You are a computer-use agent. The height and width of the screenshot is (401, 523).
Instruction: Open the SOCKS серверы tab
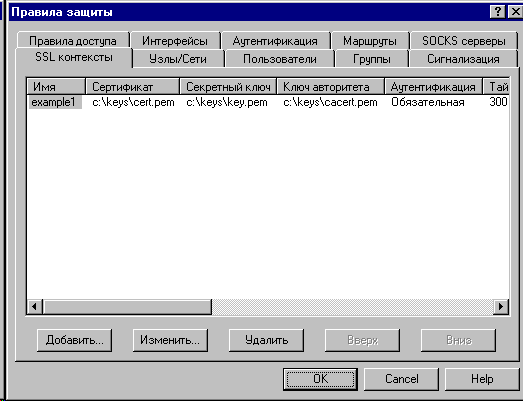click(x=464, y=41)
